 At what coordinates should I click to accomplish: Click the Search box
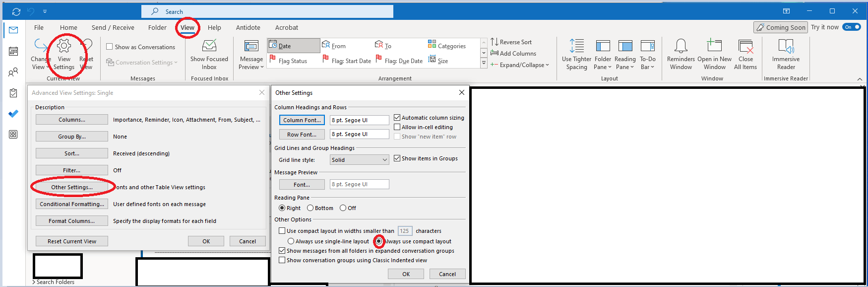267,11
